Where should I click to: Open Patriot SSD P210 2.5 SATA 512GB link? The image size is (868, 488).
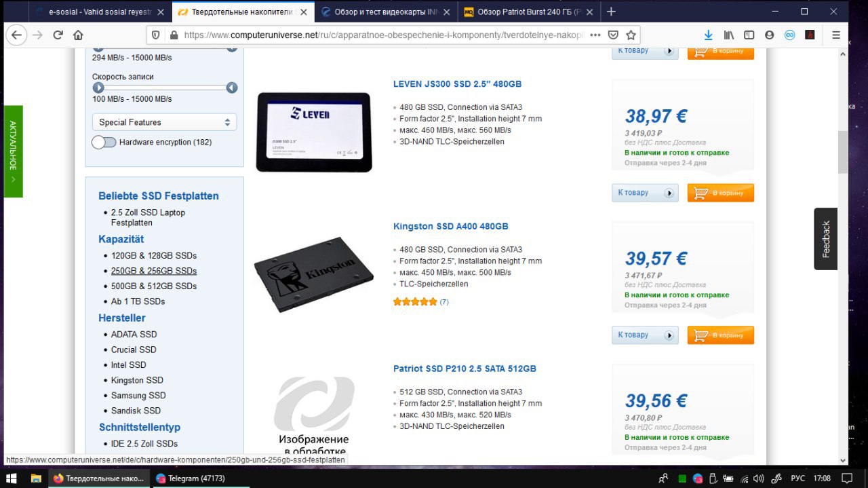(465, 369)
